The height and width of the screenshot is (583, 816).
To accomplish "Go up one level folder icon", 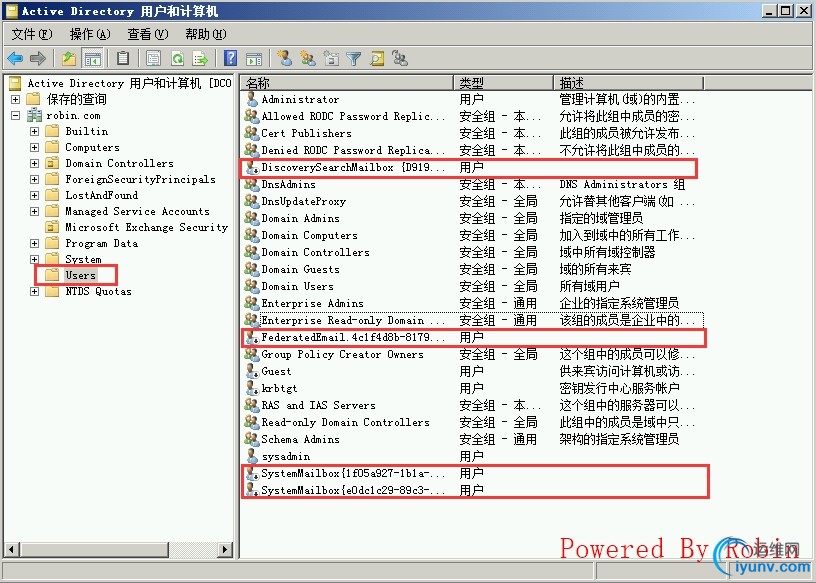I will click(x=69, y=58).
